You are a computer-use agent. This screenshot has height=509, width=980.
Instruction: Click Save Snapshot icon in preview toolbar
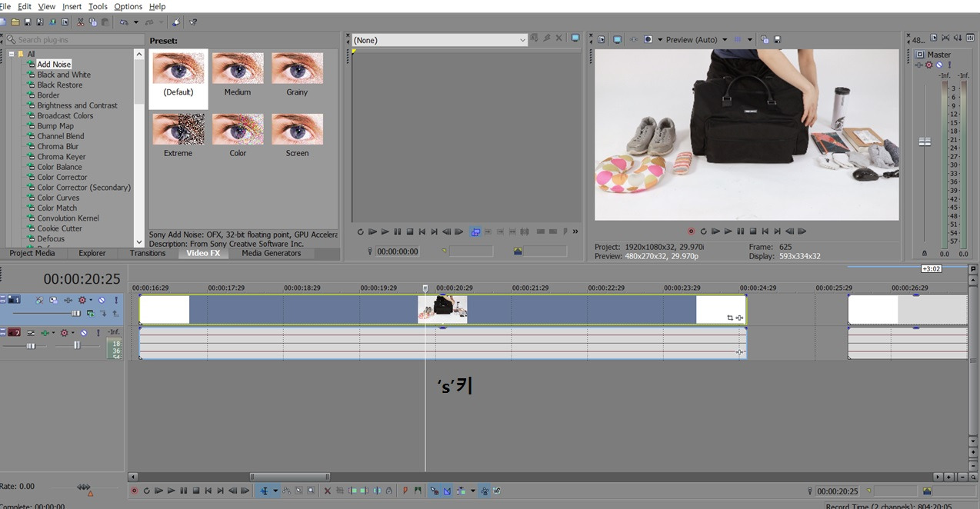777,39
